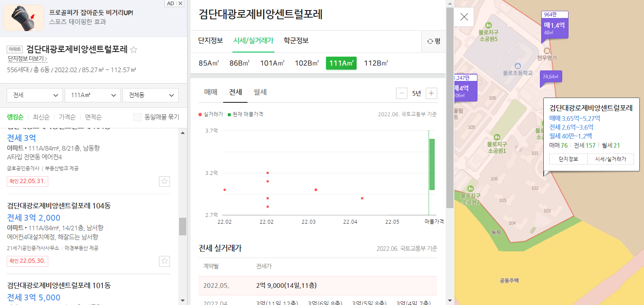This screenshot has width=644, height=305.
Task: Switch to 단지정보 tab
Action: click(211, 41)
